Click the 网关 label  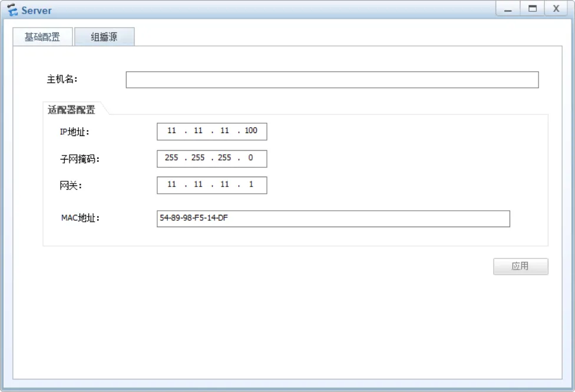[x=71, y=186]
